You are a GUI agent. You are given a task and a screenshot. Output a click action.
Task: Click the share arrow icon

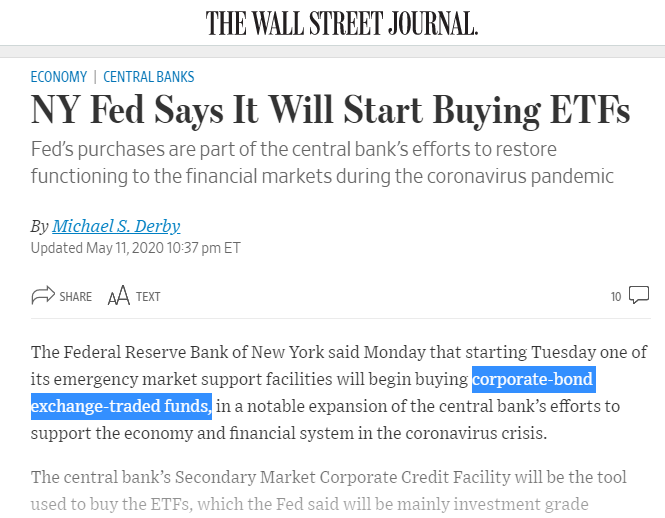[43, 295]
